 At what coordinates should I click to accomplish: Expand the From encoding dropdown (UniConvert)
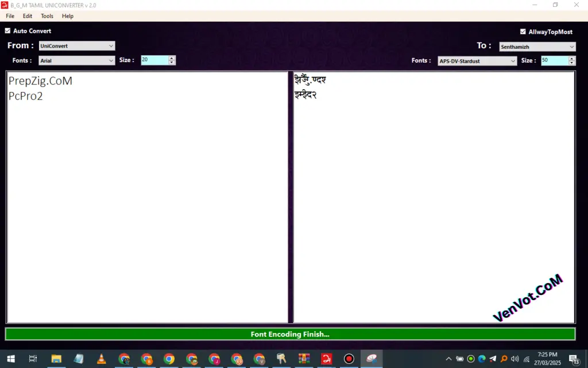(x=77, y=46)
